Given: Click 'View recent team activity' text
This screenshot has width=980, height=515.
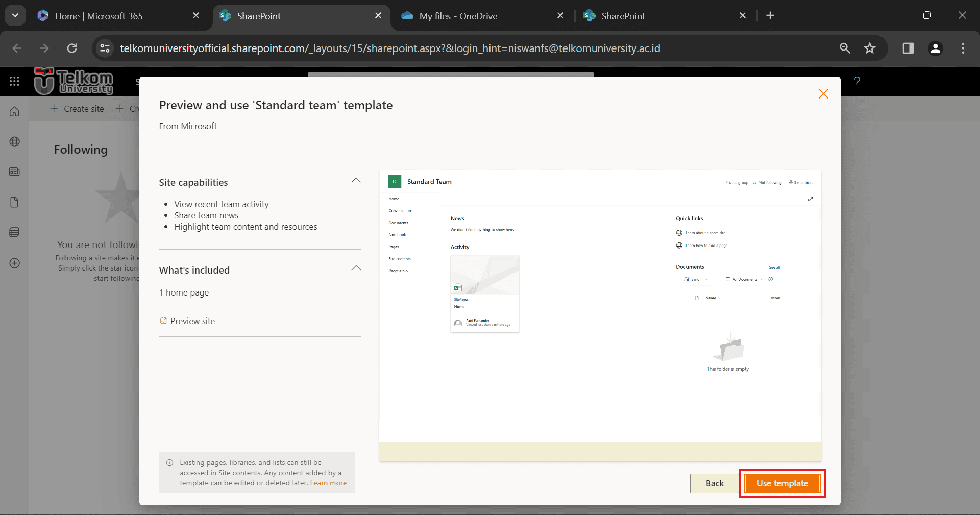Looking at the screenshot, I should [222, 204].
